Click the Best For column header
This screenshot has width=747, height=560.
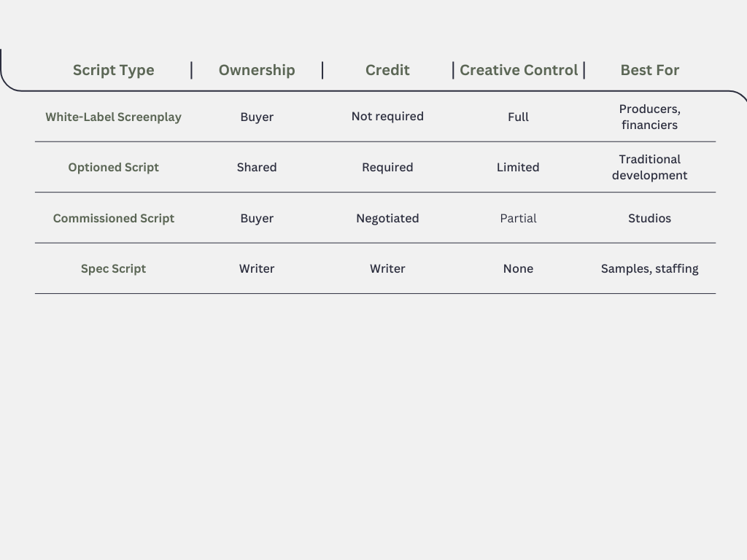coord(649,70)
